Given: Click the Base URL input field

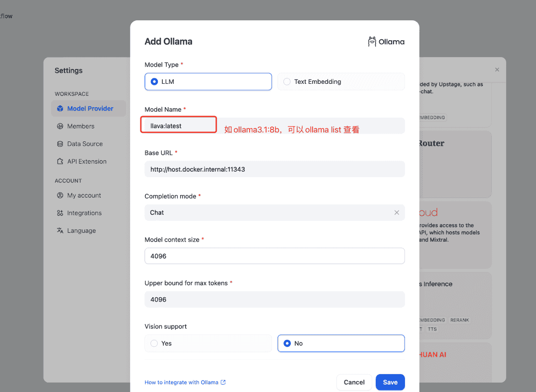Looking at the screenshot, I should pos(274,169).
